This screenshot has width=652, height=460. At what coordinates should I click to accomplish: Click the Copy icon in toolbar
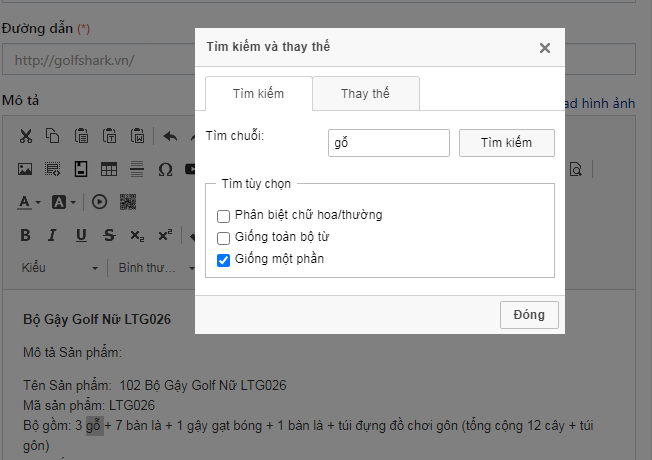coord(53,136)
